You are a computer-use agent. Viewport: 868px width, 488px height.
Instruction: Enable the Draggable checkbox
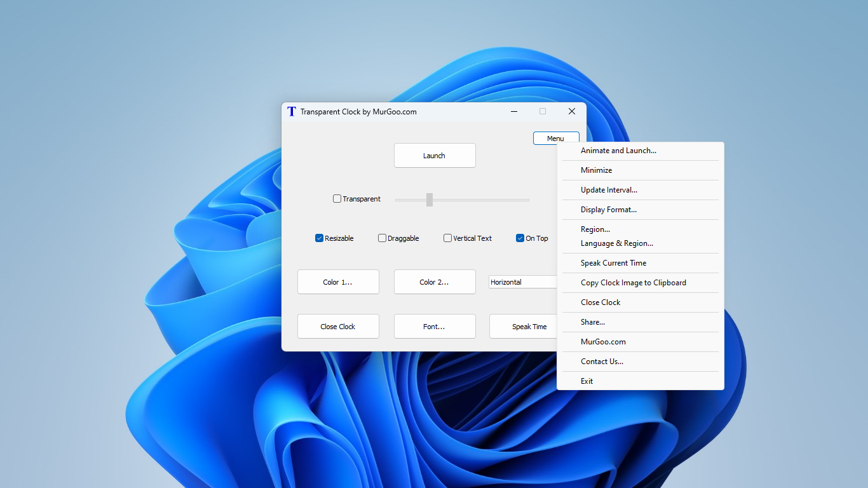pos(382,238)
